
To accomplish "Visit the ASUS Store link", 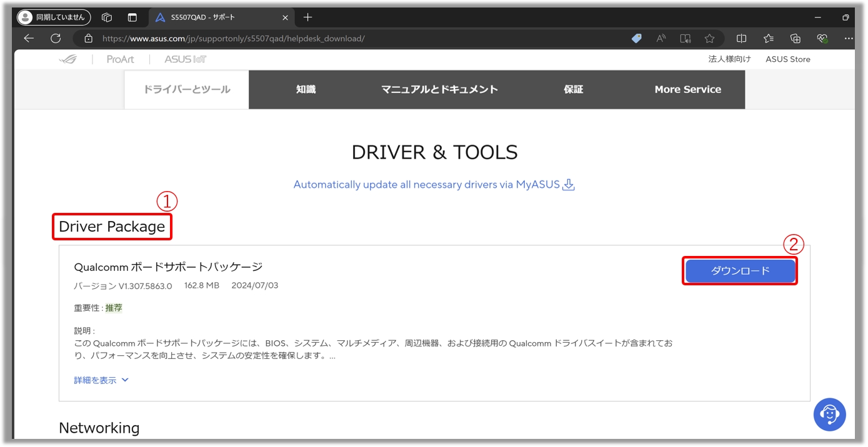I will (x=788, y=59).
